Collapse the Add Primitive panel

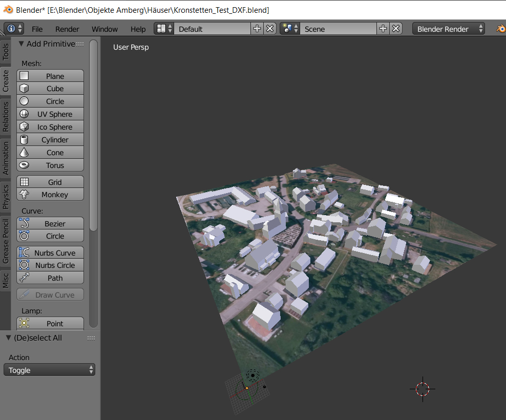pyautogui.click(x=21, y=44)
